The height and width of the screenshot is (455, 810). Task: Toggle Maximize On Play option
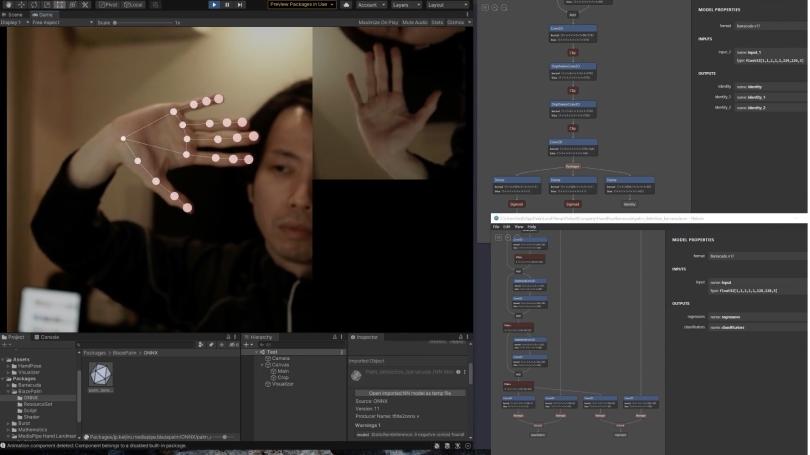(x=376, y=22)
